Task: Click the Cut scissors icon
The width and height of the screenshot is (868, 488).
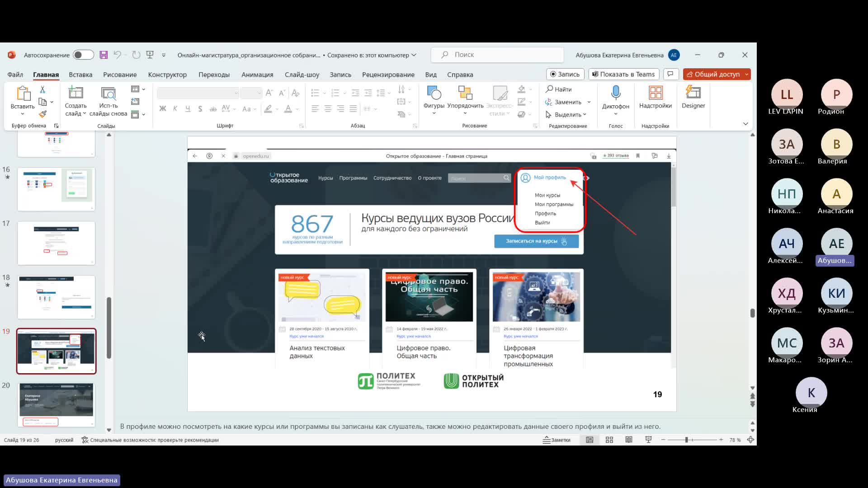Action: point(42,89)
